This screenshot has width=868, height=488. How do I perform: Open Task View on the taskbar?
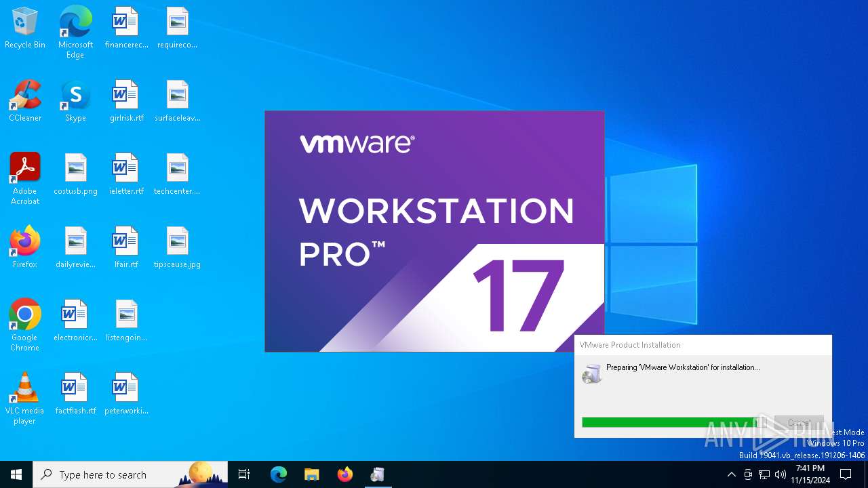point(244,474)
